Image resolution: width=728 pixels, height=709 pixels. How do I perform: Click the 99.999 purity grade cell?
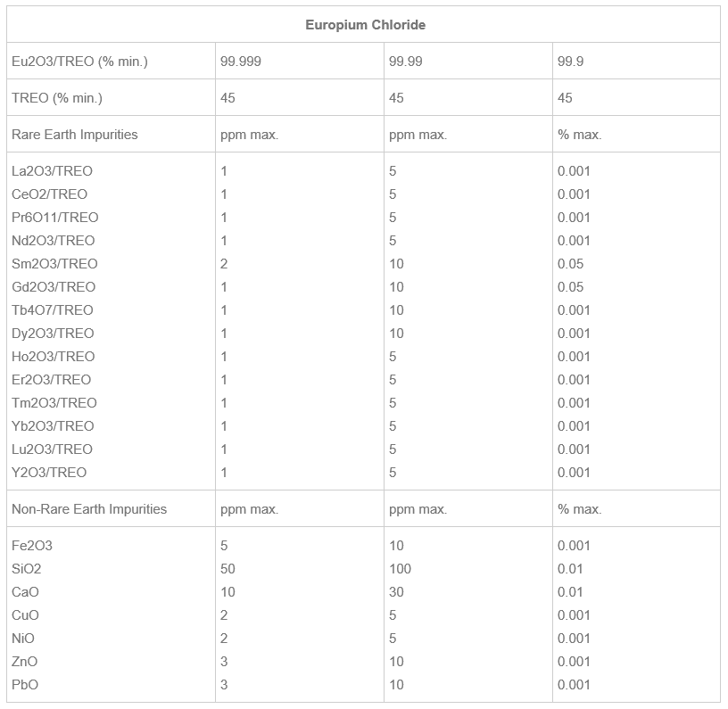click(x=241, y=62)
